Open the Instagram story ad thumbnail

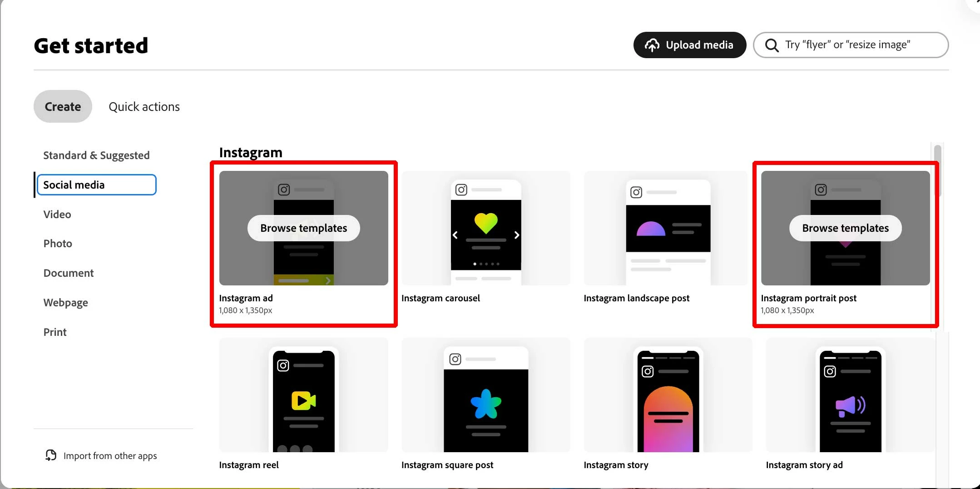click(x=850, y=395)
